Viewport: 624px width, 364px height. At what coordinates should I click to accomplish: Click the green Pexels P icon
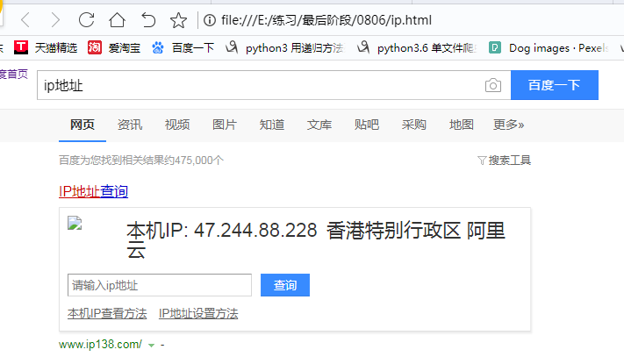495,47
